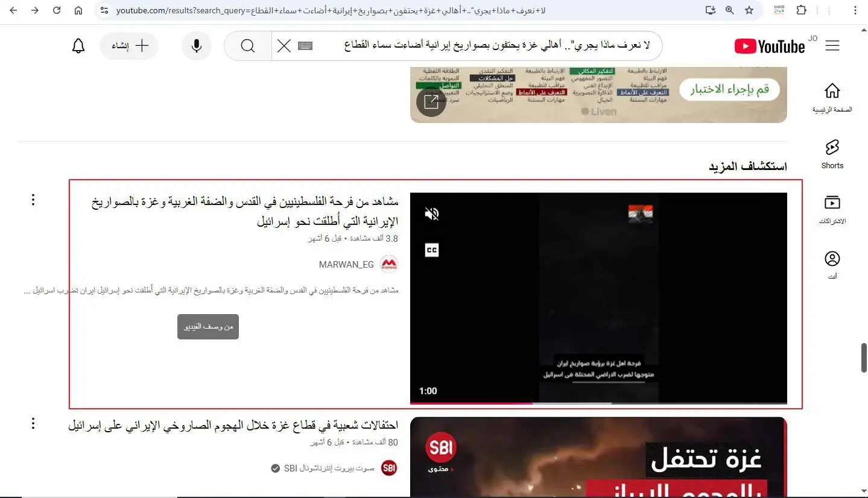868x498 pixels.
Task: Open the SBI Gaza celebrations video thumbnail
Action: click(598, 457)
